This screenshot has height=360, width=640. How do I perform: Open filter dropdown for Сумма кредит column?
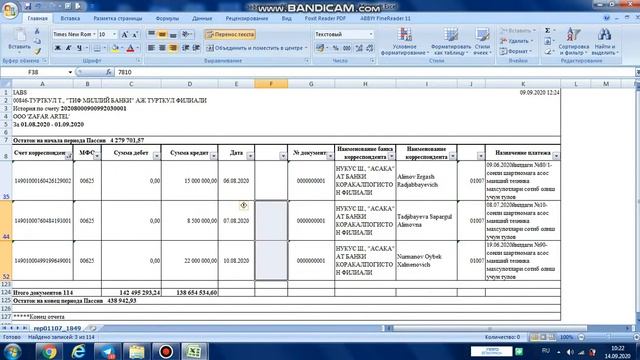(x=213, y=156)
